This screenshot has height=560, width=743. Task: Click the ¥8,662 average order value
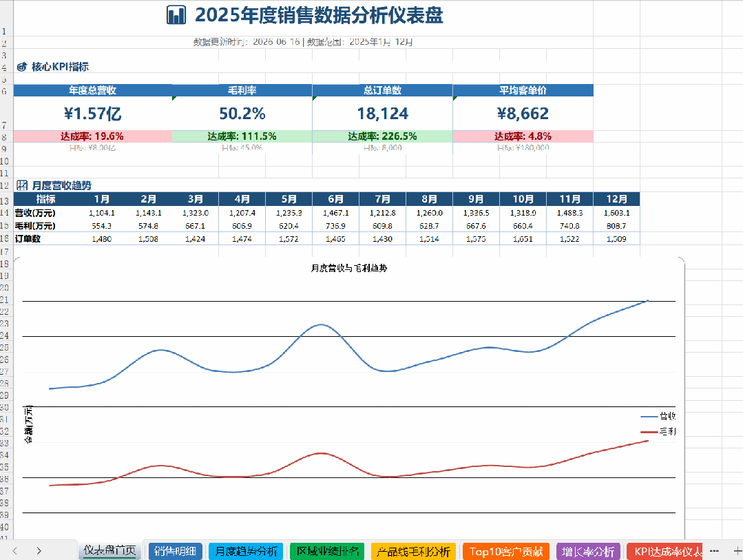click(523, 114)
